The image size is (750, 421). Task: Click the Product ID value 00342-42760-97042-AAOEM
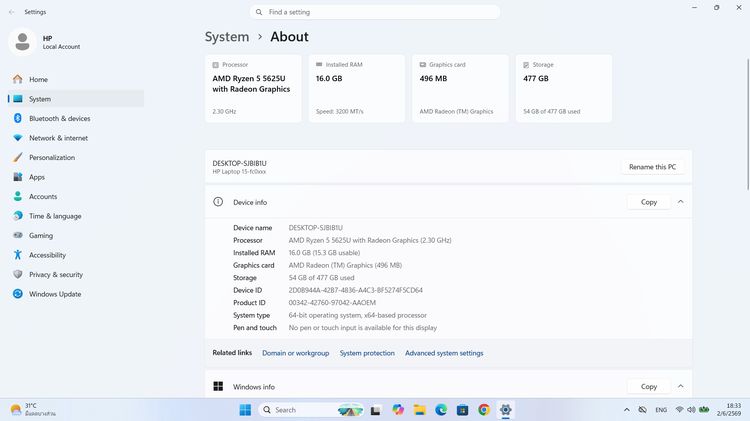pos(332,303)
